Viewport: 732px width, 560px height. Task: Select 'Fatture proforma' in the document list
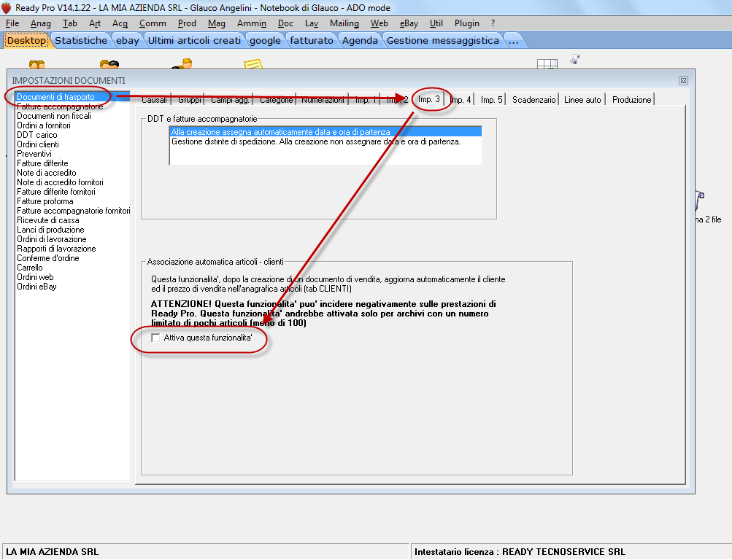[72, 201]
